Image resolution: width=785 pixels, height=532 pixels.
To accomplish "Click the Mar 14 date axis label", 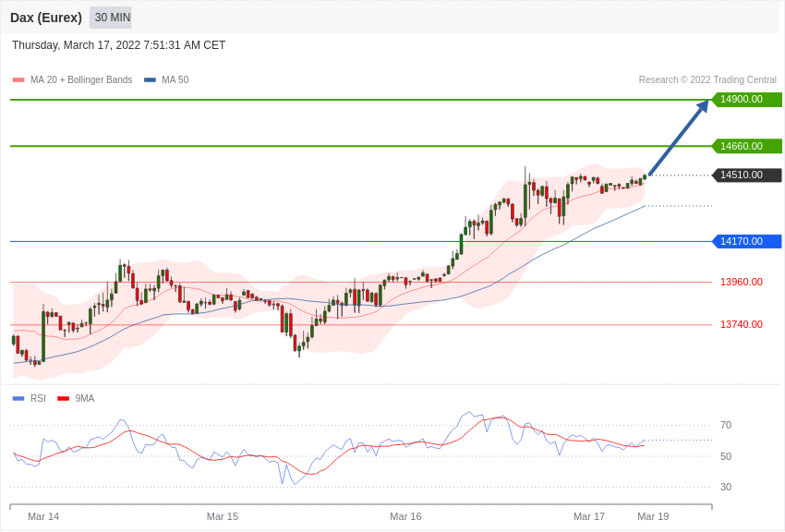I will click(43, 516).
